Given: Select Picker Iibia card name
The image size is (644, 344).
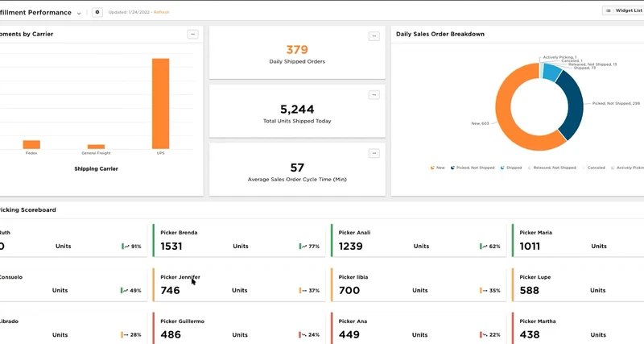Looking at the screenshot, I should pos(353,277).
